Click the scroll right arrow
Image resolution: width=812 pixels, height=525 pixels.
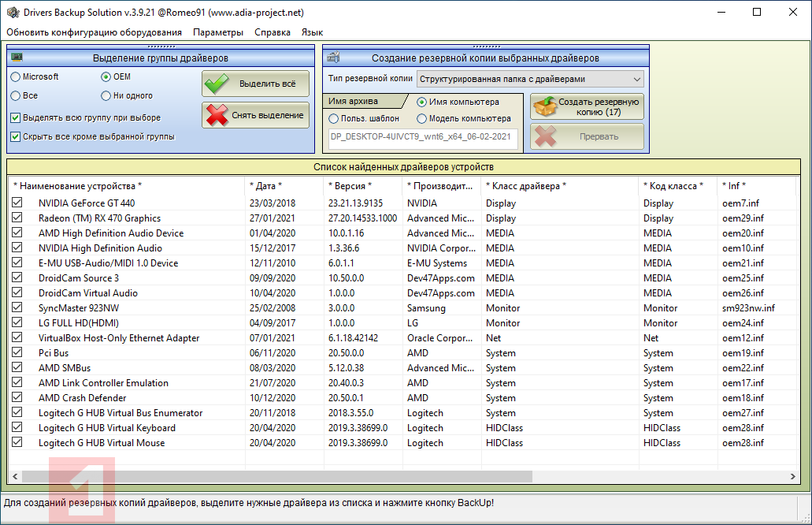(x=792, y=476)
